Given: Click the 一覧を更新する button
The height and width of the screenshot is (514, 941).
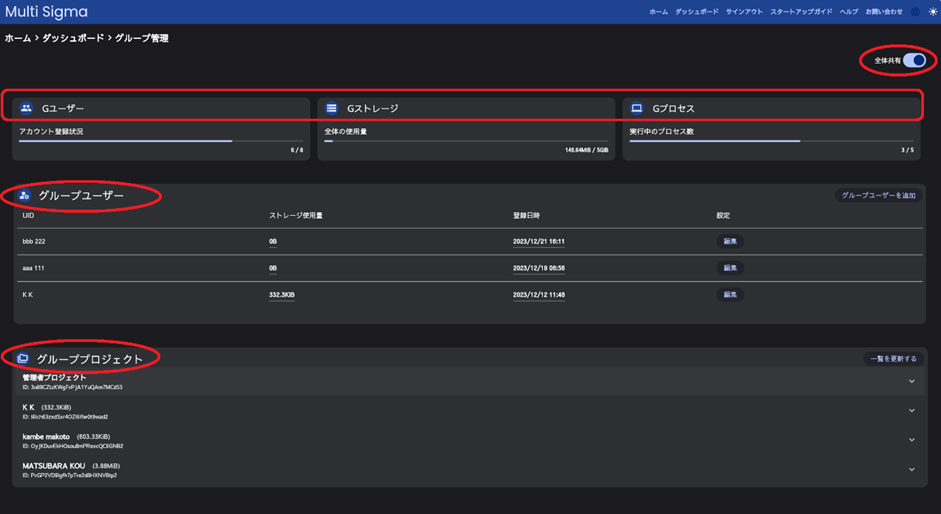Looking at the screenshot, I should pos(893,359).
